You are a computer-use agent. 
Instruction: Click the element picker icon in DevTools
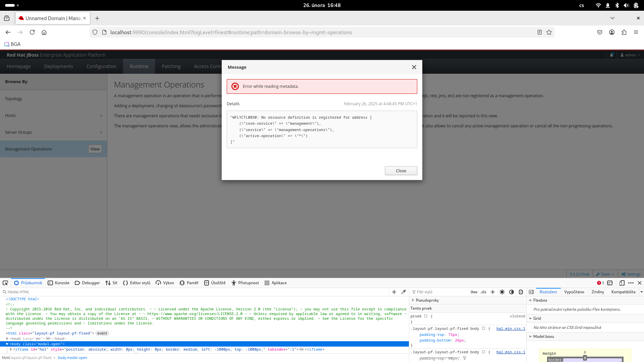[x=5, y=283]
